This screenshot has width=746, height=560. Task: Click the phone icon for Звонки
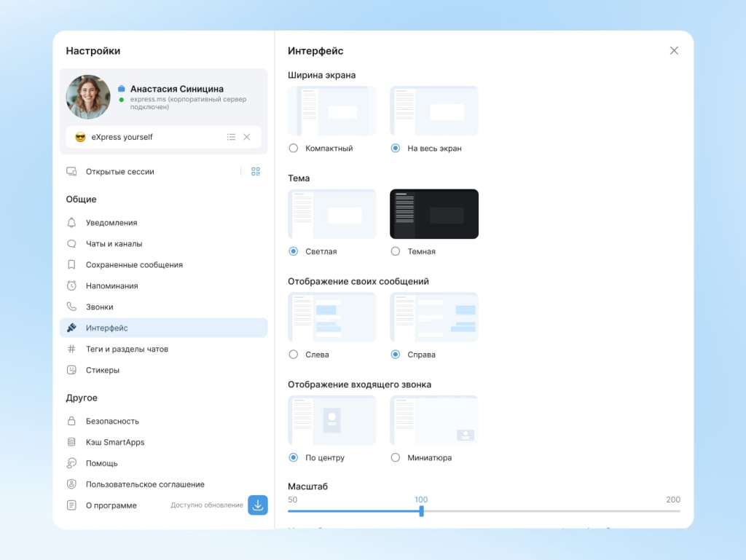[x=71, y=307]
